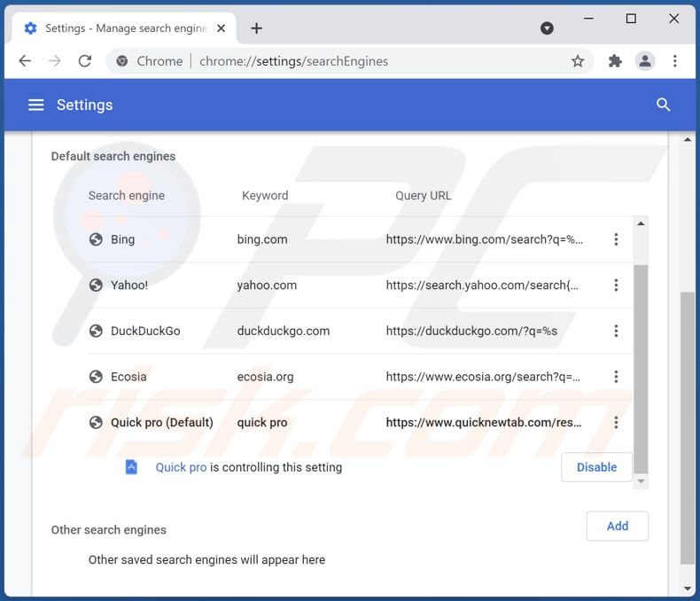Open the Extensions puzzle icon
Screen dimensions: 700x601
point(615,61)
